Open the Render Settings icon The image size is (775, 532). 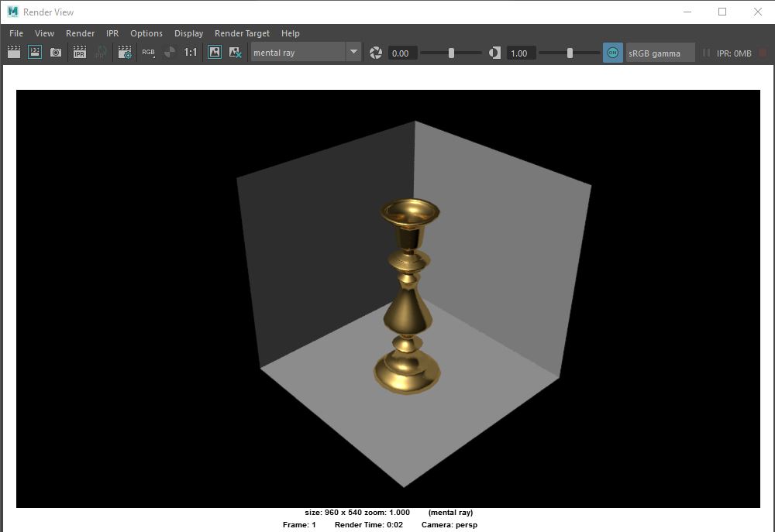click(125, 52)
